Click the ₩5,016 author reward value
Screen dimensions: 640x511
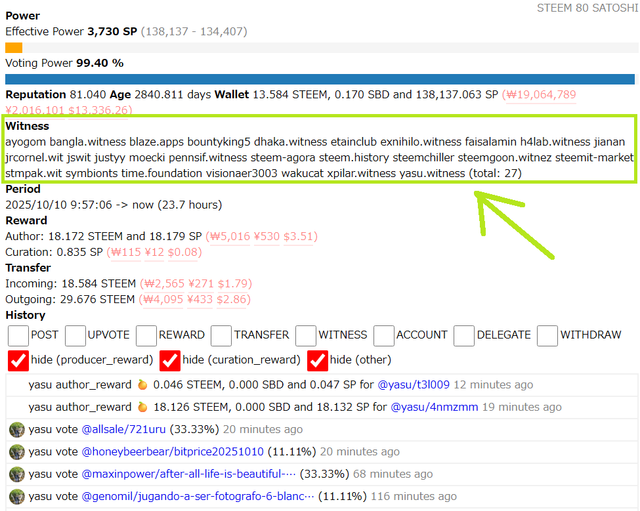coord(230,237)
